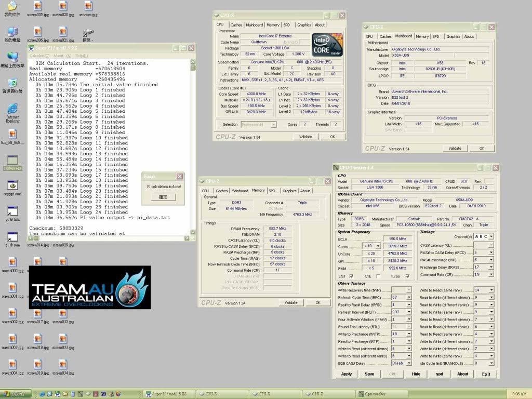Select the Recycle Bin desktop icon
Viewport: 532px width, 399px height.
click(12, 86)
